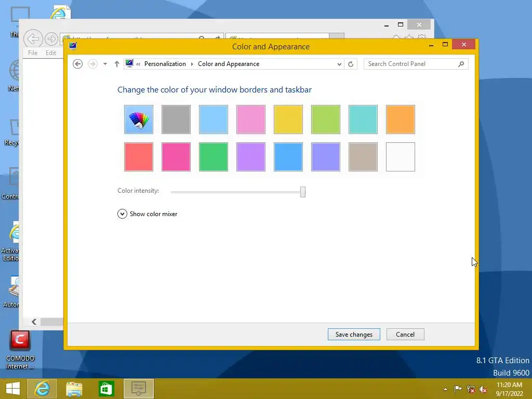
Task: Select the white color swatch
Action: 401,157
